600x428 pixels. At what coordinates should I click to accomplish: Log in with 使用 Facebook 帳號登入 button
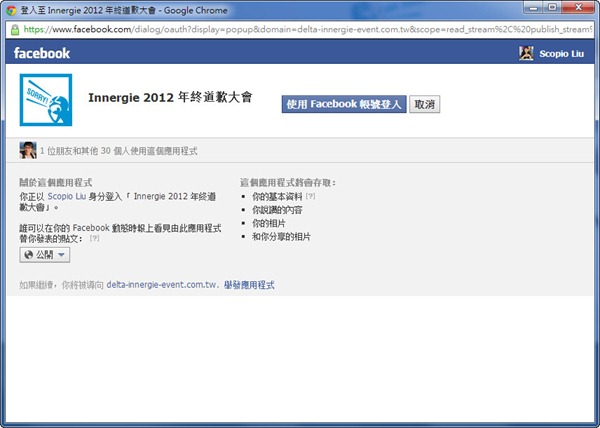pos(344,104)
